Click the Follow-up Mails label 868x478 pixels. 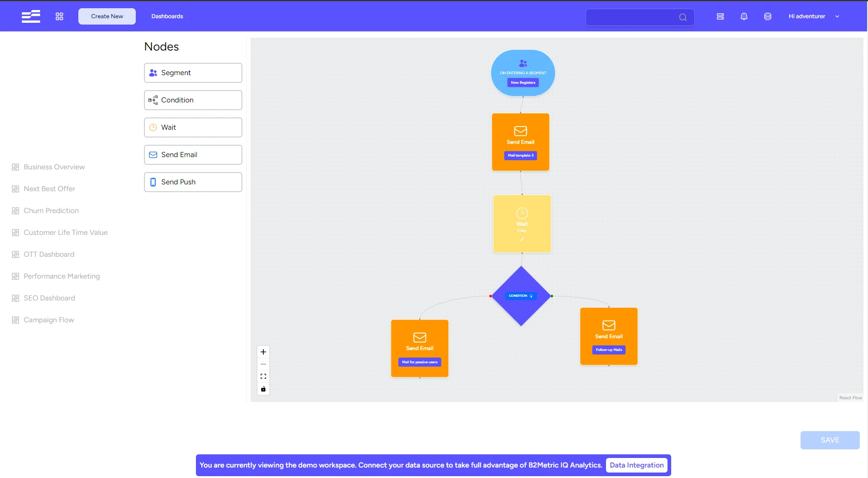click(x=609, y=350)
